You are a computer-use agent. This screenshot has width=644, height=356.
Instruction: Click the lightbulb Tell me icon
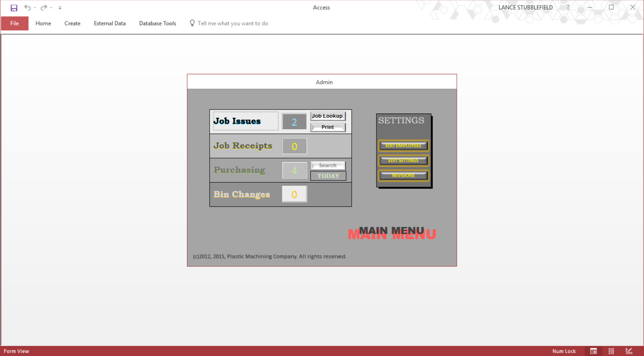click(192, 23)
